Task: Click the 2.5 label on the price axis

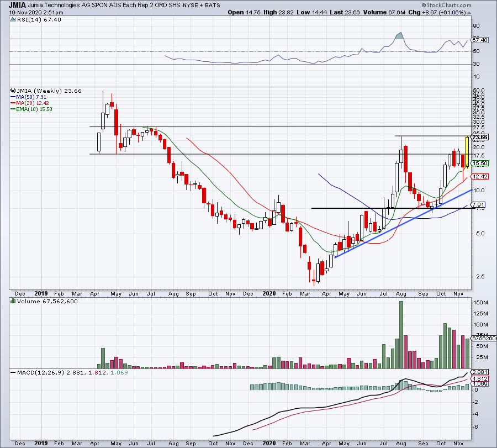Action: [x=480, y=277]
